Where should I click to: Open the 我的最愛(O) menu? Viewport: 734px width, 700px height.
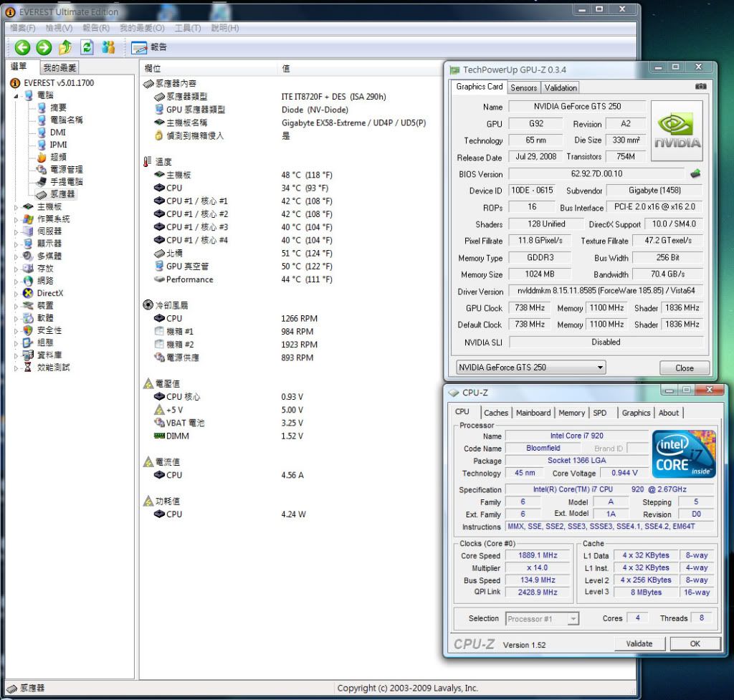coord(142,28)
